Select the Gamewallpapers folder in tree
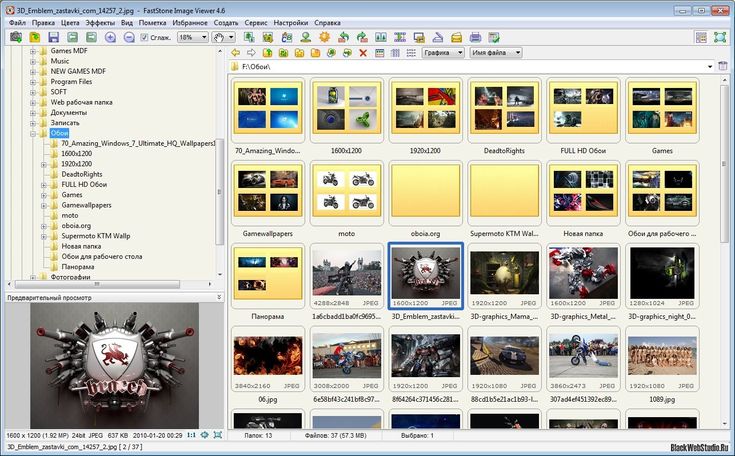 [x=86, y=205]
